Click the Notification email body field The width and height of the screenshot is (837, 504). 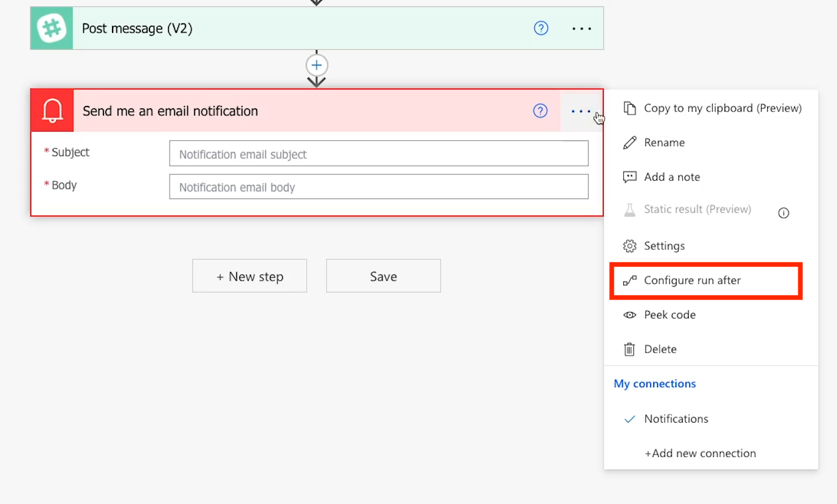tap(379, 187)
